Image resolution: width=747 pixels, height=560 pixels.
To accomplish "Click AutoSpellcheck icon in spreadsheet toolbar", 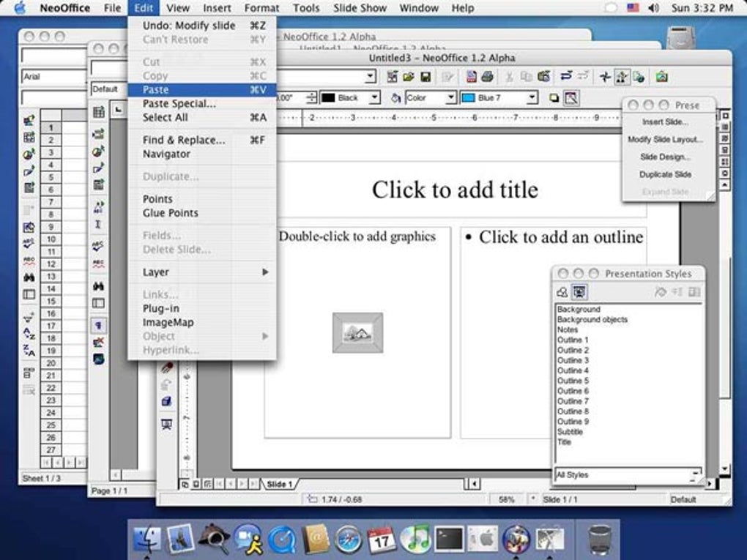I will (x=29, y=260).
